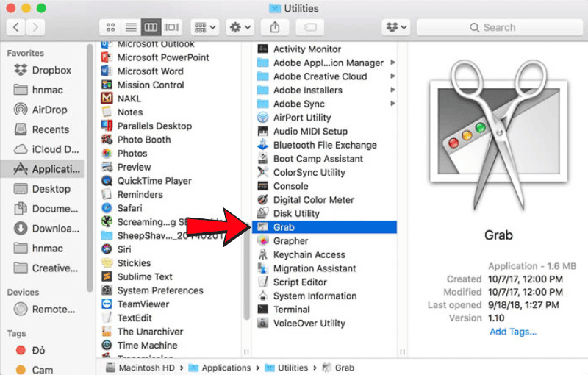588x375 pixels.
Task: Click the Share toolbar icon
Action: point(275,27)
